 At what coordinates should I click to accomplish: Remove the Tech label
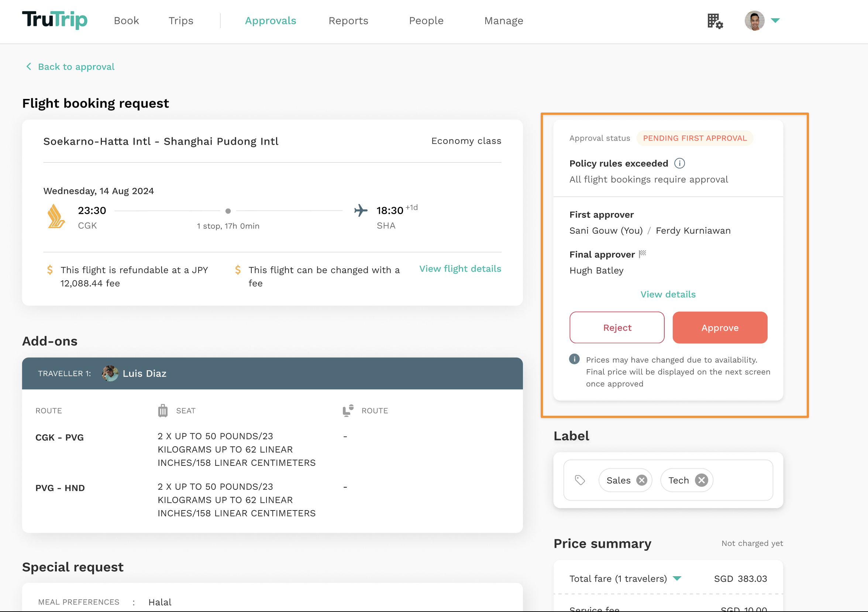[x=701, y=480]
